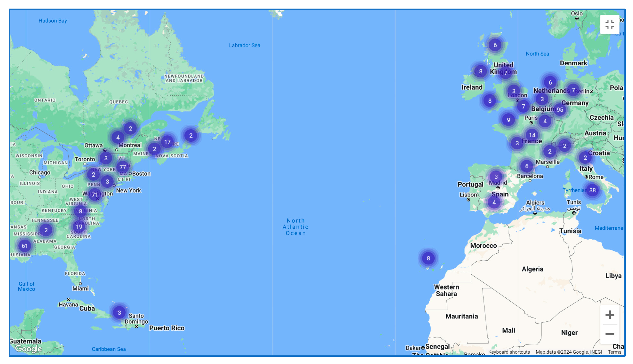
Task: Click the 19 cluster over Carolina
Action: (x=79, y=226)
